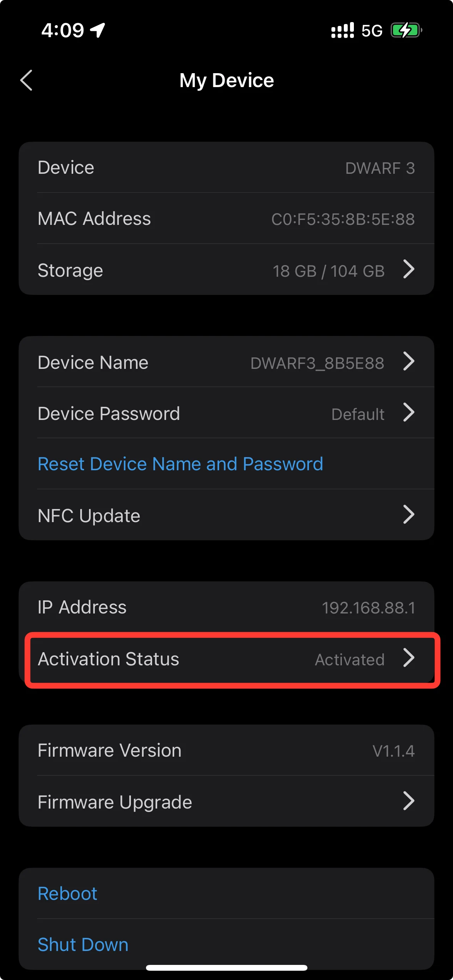Reboot the device

coord(67,894)
